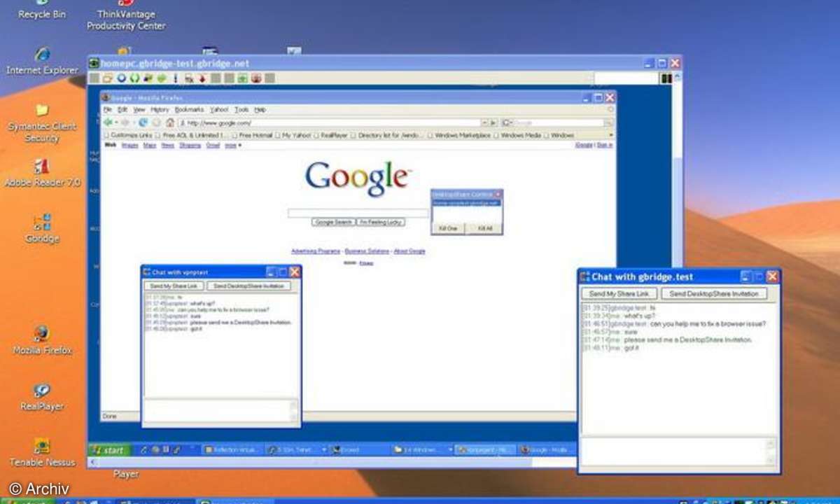Open the Google 'more' dropdown

[x=233, y=146]
